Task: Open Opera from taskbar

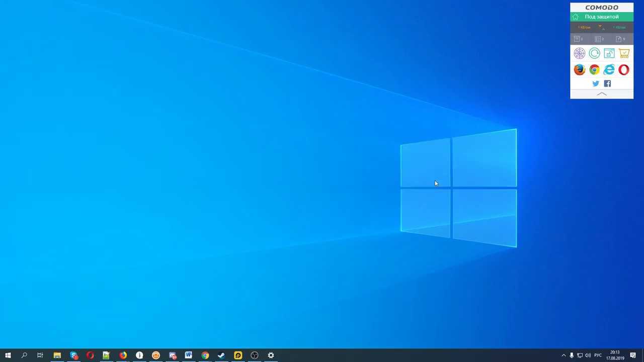Action: pyautogui.click(x=90, y=355)
